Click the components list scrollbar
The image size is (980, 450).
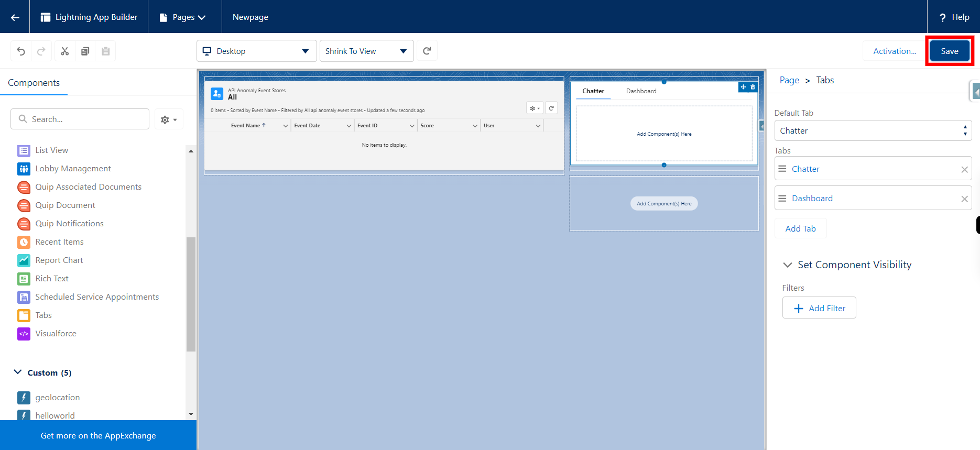click(x=191, y=293)
